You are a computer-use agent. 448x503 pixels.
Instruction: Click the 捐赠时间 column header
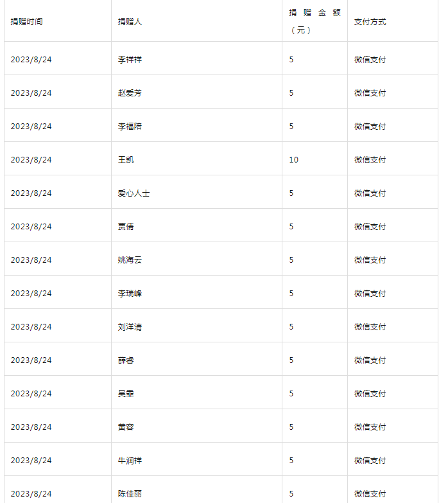(x=26, y=22)
